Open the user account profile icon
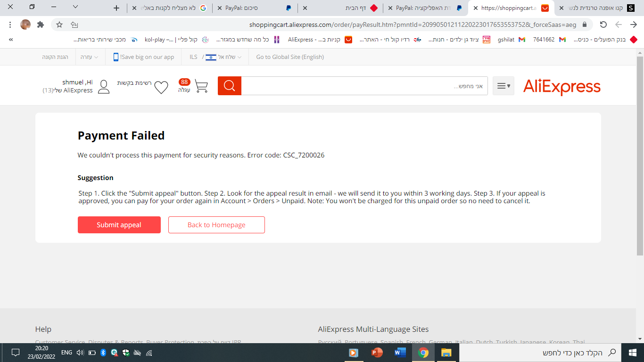The height and width of the screenshot is (362, 644). click(104, 87)
